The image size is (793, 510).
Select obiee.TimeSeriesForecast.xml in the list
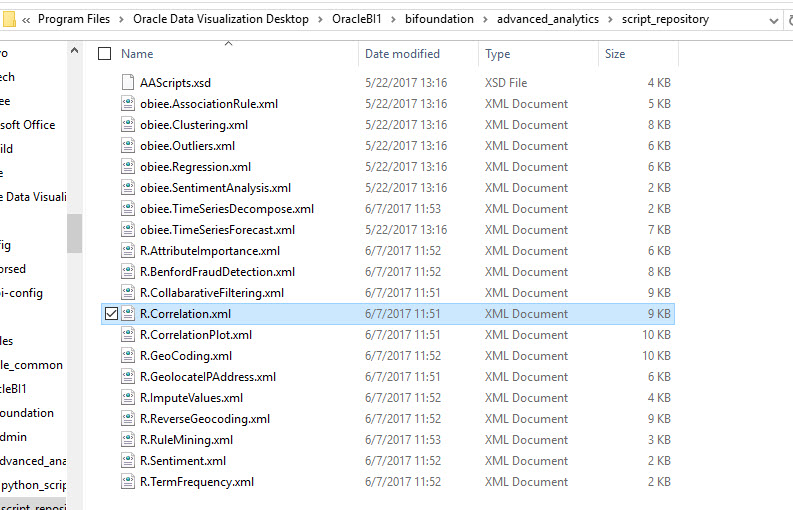pyautogui.click(x=217, y=230)
